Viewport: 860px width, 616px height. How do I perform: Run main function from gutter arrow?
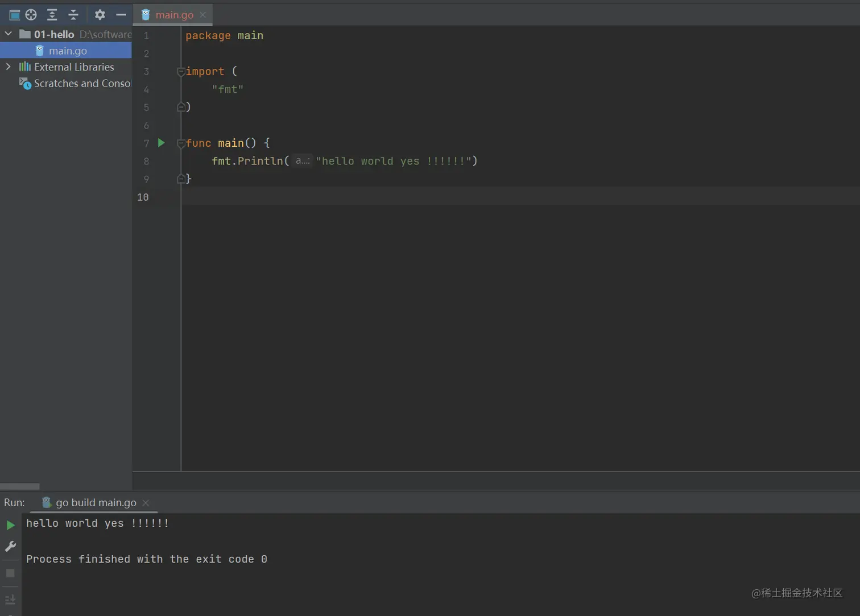click(x=161, y=143)
